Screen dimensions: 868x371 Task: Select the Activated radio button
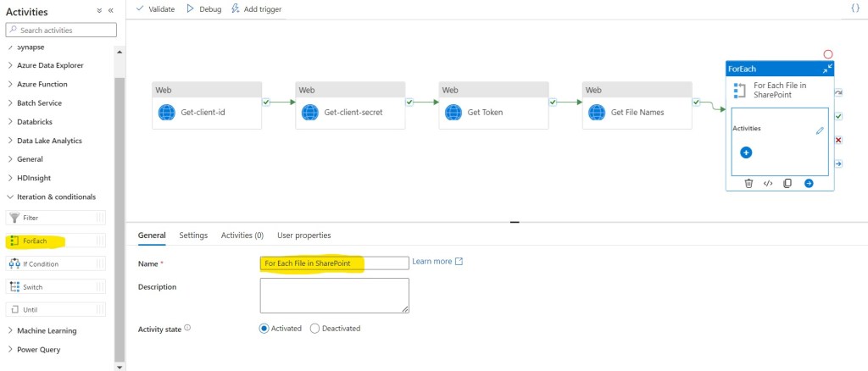pyautogui.click(x=264, y=328)
